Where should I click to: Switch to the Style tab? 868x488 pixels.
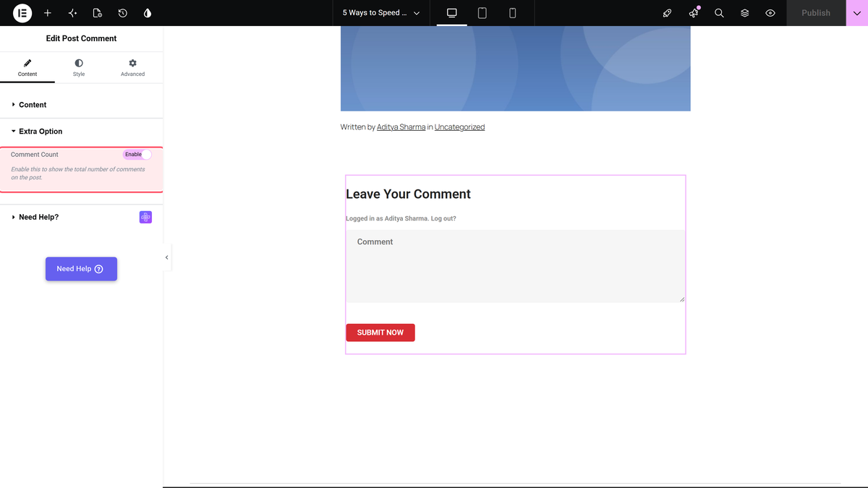click(79, 68)
